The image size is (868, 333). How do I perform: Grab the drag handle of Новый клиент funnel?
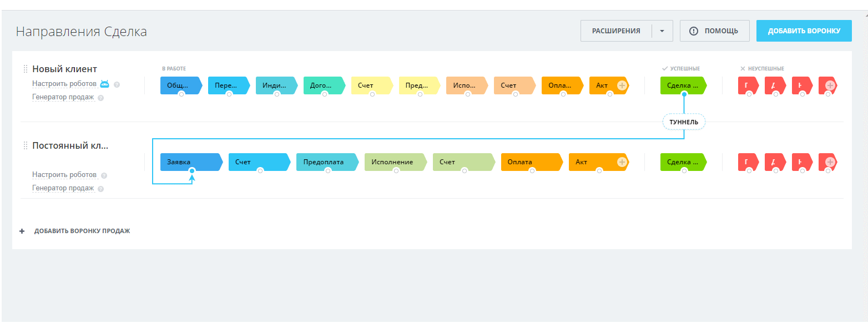click(x=25, y=69)
